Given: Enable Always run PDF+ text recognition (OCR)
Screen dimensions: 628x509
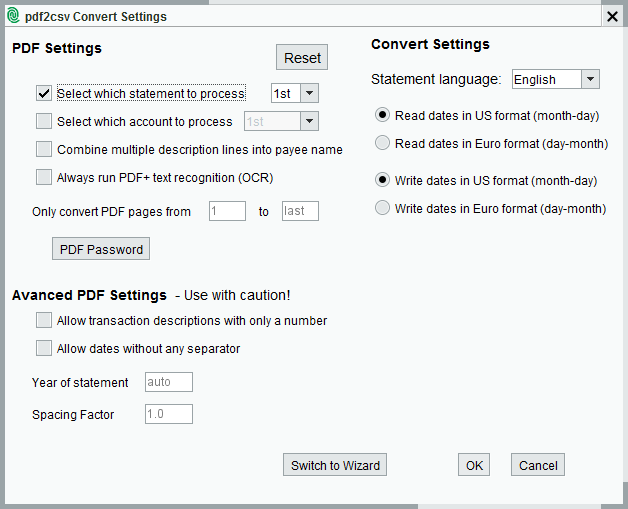Looking at the screenshot, I should click(44, 177).
